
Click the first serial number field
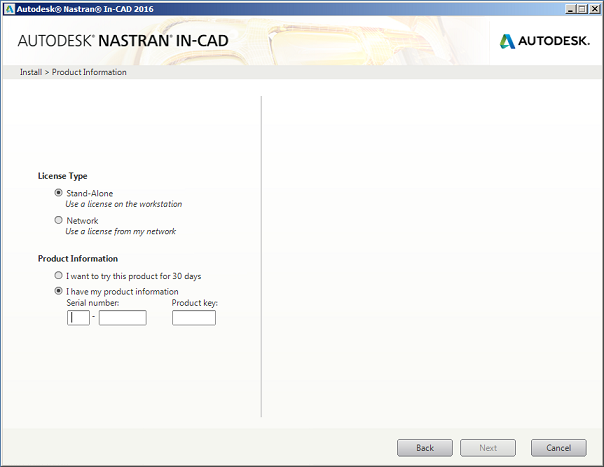pyautogui.click(x=78, y=318)
